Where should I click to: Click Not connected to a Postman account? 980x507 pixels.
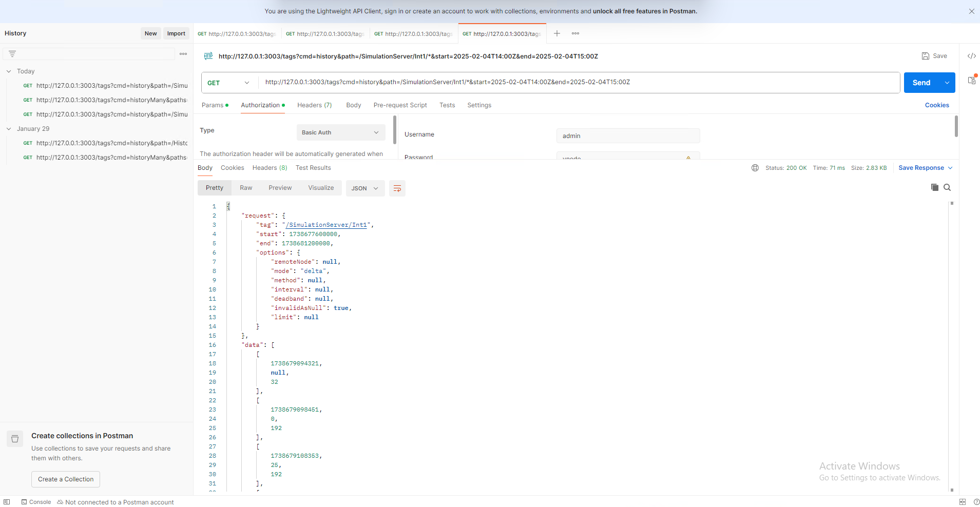116,502
